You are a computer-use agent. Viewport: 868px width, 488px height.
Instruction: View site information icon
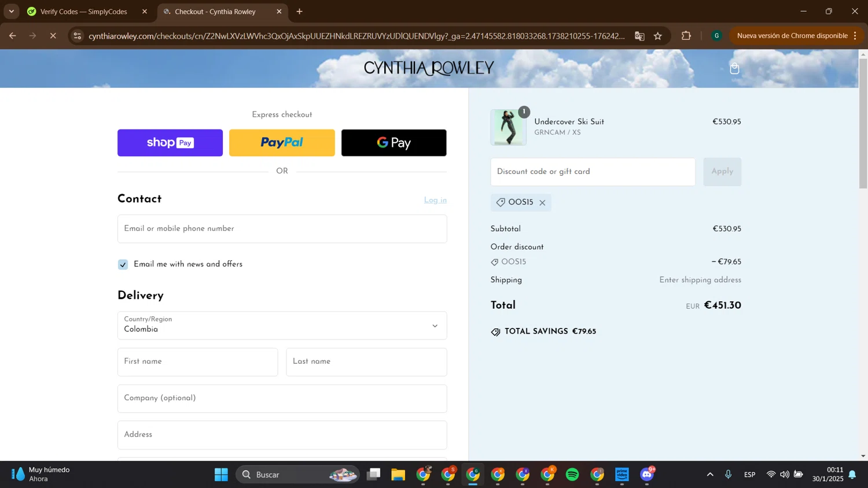coord(77,36)
